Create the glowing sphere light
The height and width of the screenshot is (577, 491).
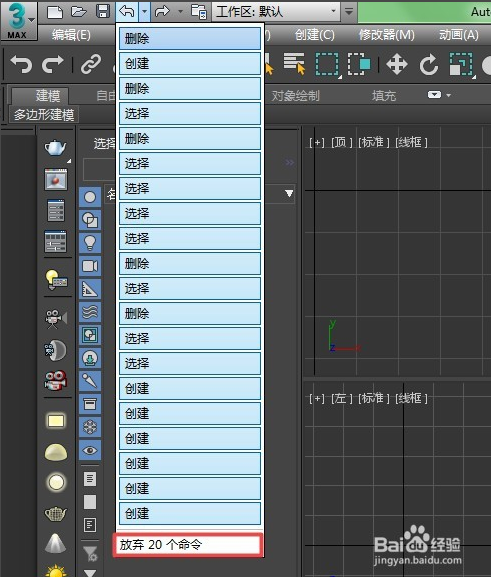[x=56, y=482]
